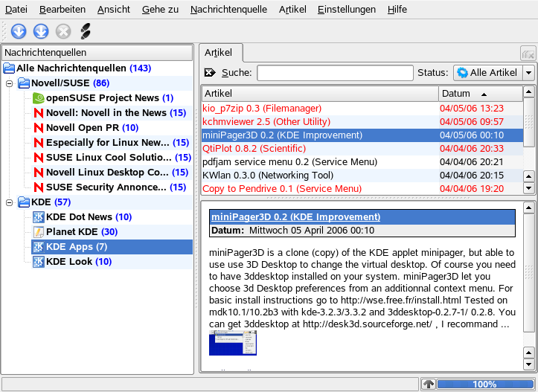Screen dimensions: 538x392
Task: Select article pdfjam service menu 0.2
Action: (x=362, y=162)
